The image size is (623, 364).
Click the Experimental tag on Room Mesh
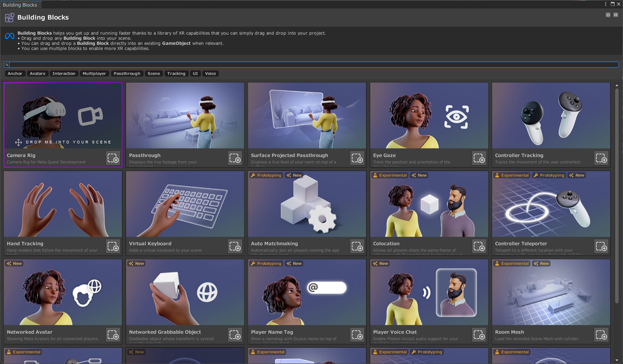[x=512, y=263]
